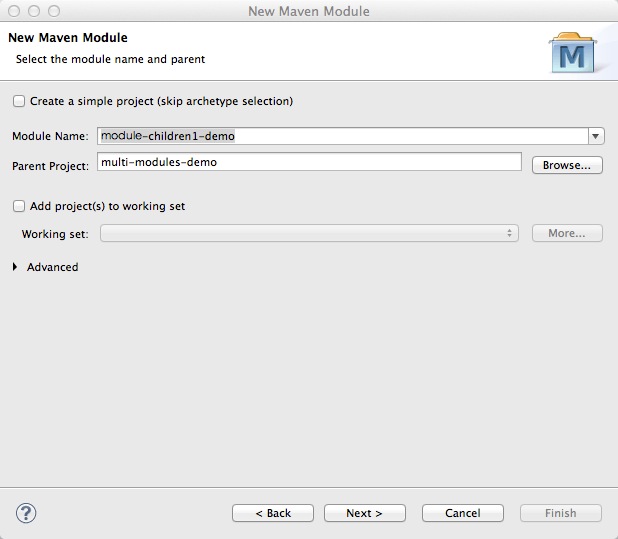Close the New Maven Module window

(x=13, y=11)
